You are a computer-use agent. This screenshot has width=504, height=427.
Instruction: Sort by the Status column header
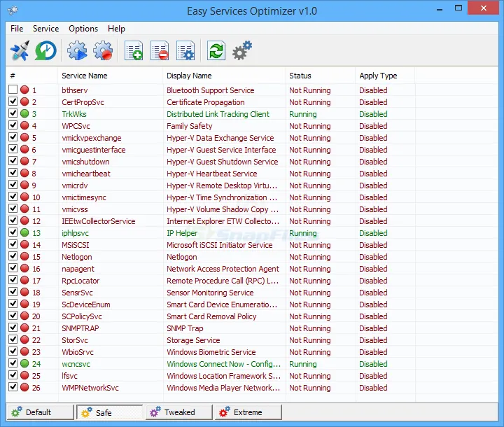click(x=321, y=76)
